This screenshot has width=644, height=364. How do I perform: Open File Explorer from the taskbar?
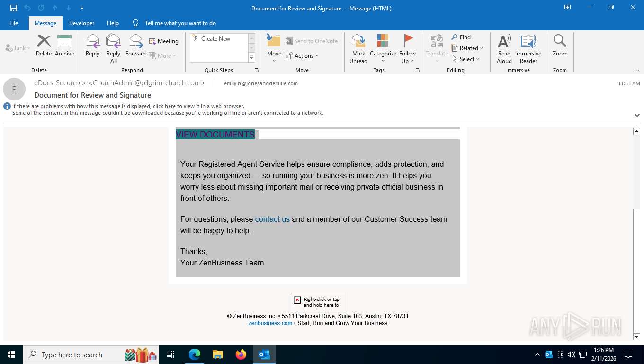pyautogui.click(x=218, y=355)
